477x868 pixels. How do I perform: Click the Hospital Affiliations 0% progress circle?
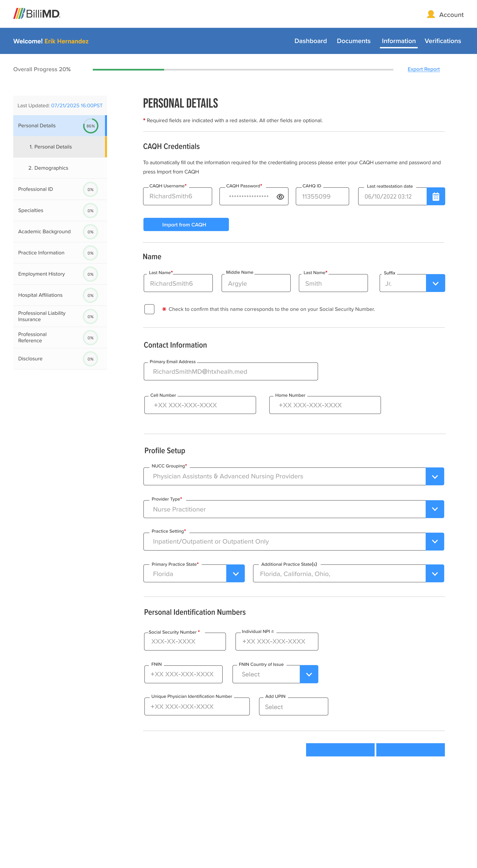point(90,295)
